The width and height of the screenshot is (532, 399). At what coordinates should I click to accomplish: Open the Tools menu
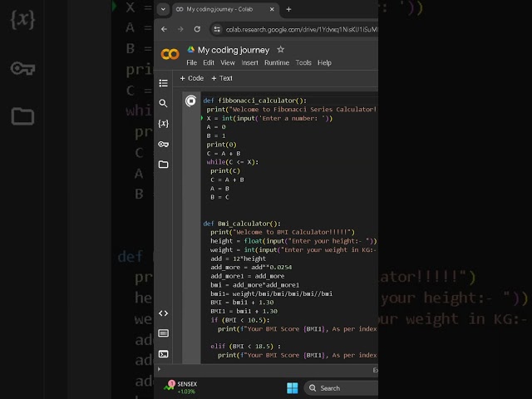tap(303, 63)
